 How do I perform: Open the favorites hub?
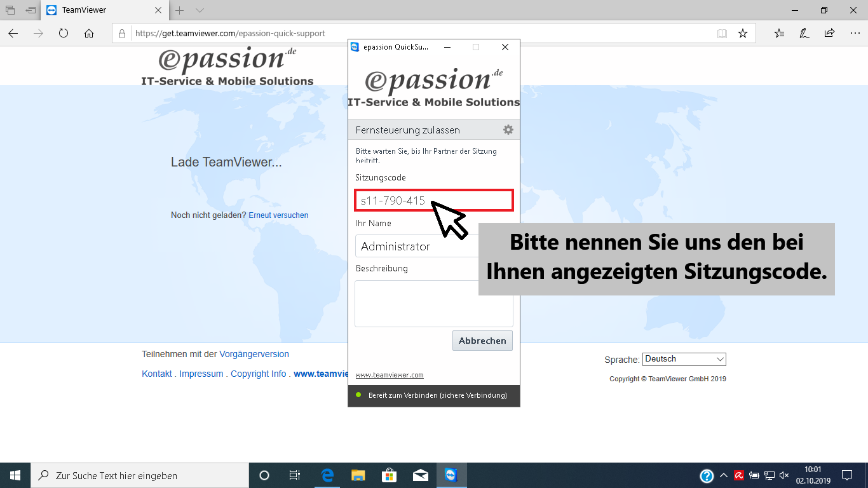[779, 33]
